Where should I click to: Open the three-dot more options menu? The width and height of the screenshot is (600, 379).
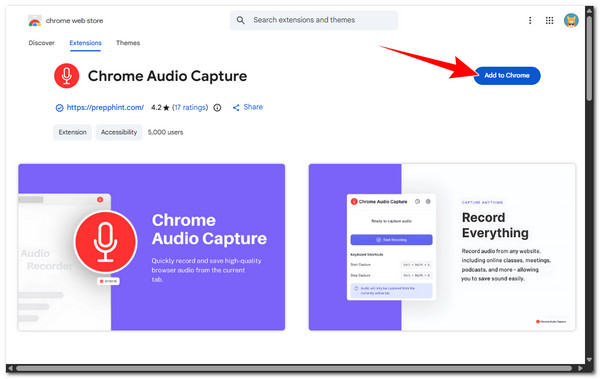coord(530,20)
